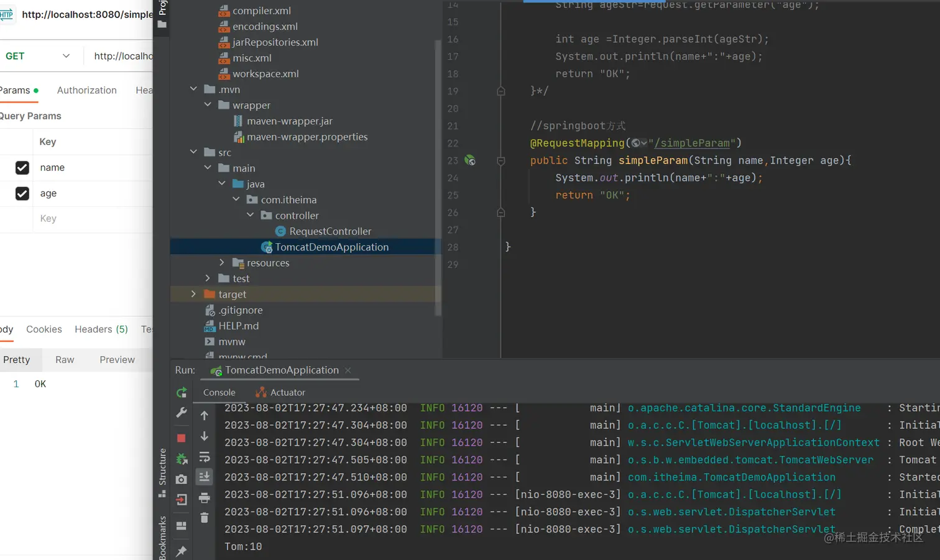Click the orange target folder icon
This screenshot has height=560, width=940.
tap(210, 294)
